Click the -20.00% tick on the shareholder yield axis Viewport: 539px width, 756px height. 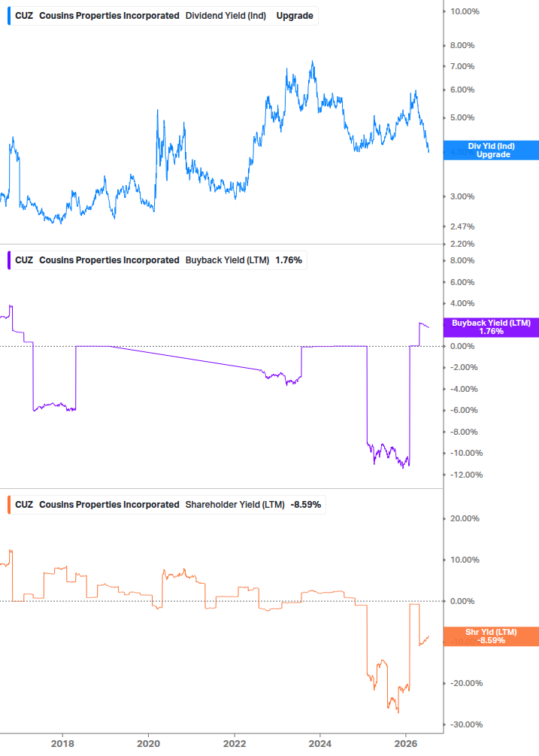[x=466, y=683]
